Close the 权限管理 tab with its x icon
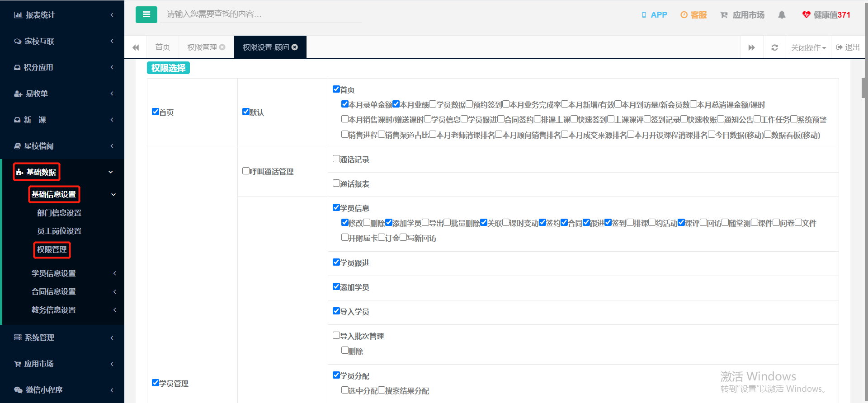The width and height of the screenshot is (868, 403). click(222, 47)
